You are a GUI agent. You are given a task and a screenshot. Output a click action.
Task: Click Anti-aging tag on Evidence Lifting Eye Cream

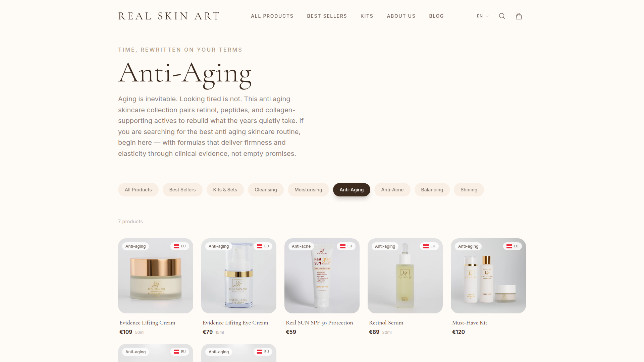[219, 246]
